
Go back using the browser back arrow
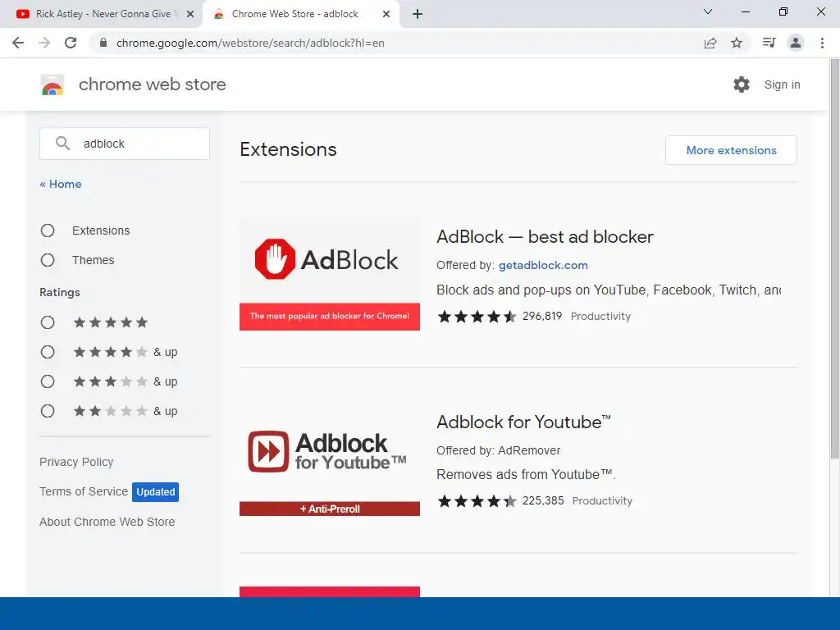coord(18,43)
